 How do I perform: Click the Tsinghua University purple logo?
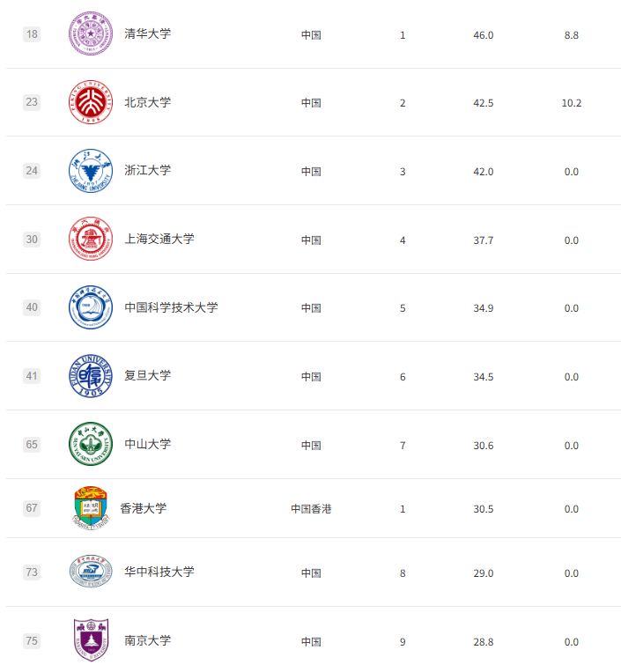click(91, 34)
